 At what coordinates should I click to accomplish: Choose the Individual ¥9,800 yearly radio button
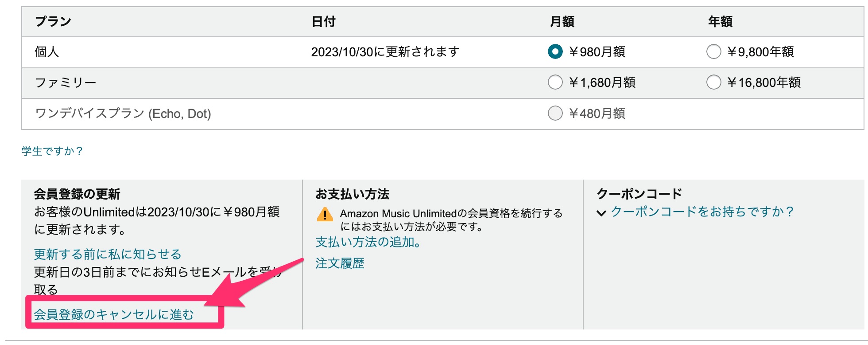pyautogui.click(x=713, y=52)
